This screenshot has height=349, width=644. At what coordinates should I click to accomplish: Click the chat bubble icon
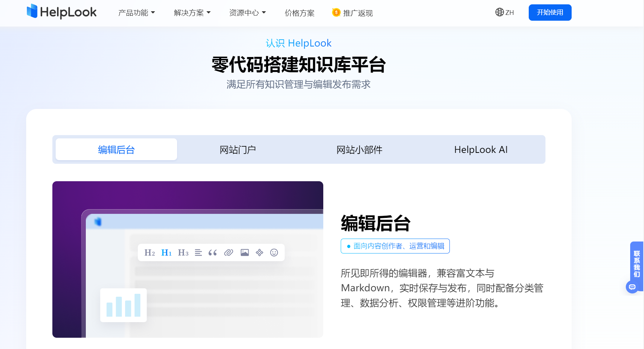point(632,287)
